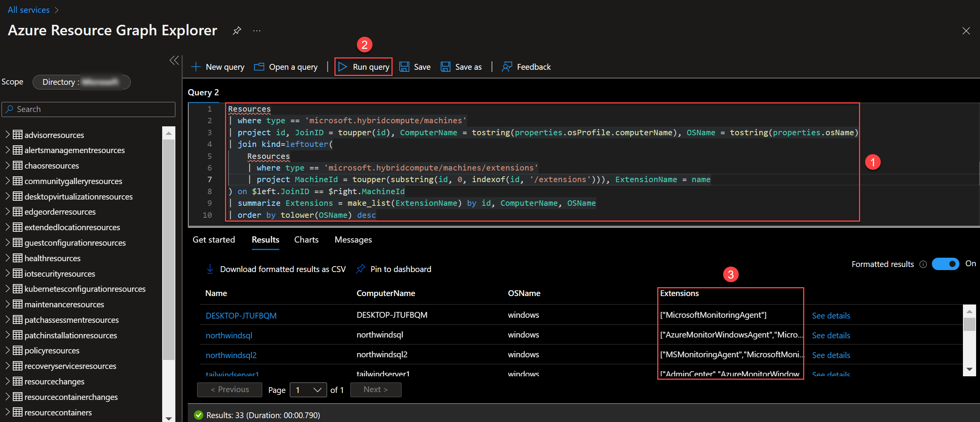Click the search magnifier icon
Image resolution: width=980 pixels, height=422 pixels.
pyautogui.click(x=10, y=109)
